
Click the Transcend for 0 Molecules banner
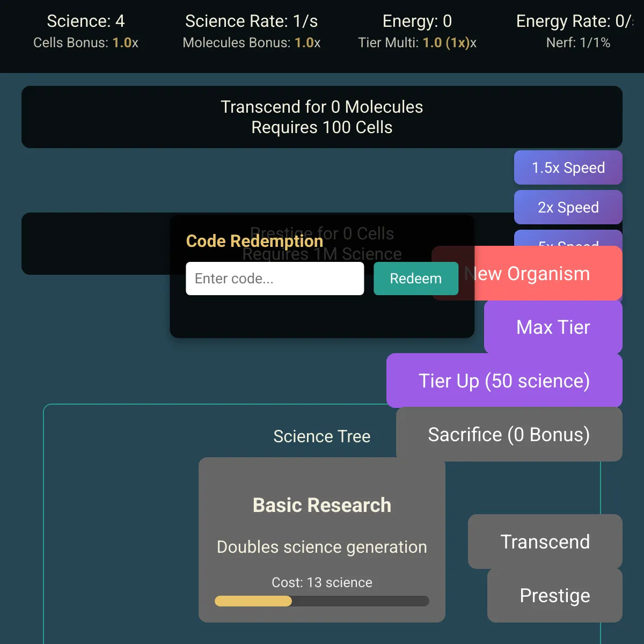tap(322, 117)
